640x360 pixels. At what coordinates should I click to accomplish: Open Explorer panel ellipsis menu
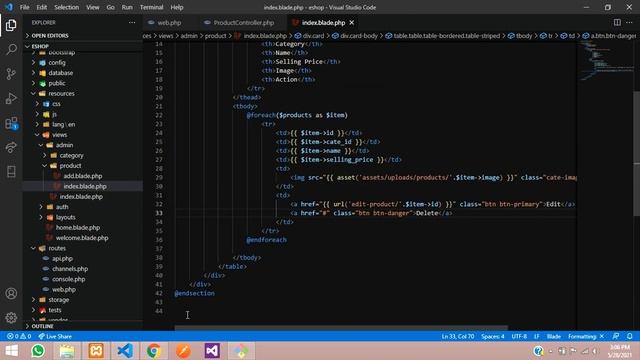[132, 22]
